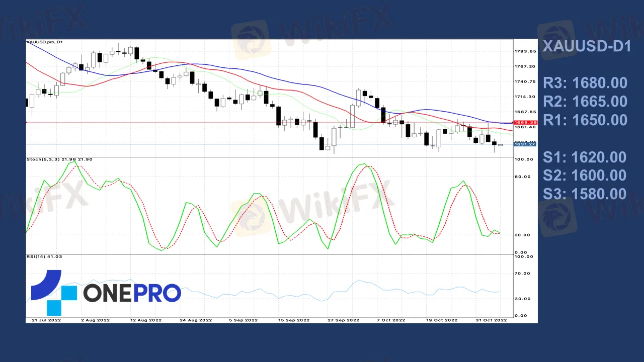Select the S2: 1600.00 support level

click(585, 175)
